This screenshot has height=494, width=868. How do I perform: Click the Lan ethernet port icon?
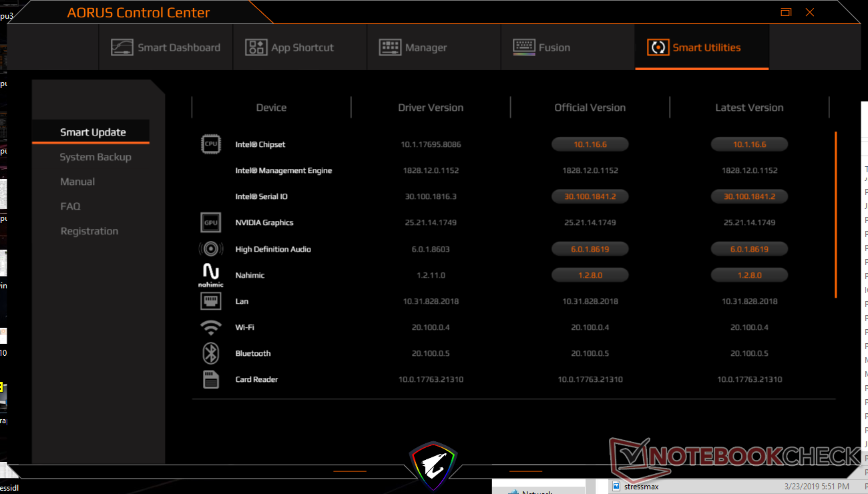tap(211, 301)
